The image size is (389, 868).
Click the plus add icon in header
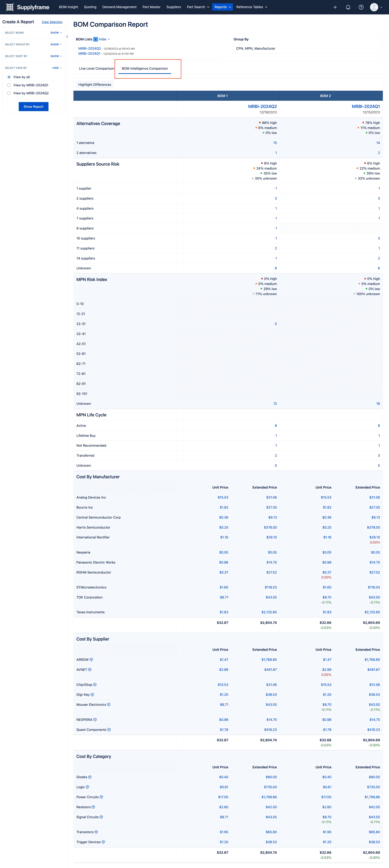(335, 7)
